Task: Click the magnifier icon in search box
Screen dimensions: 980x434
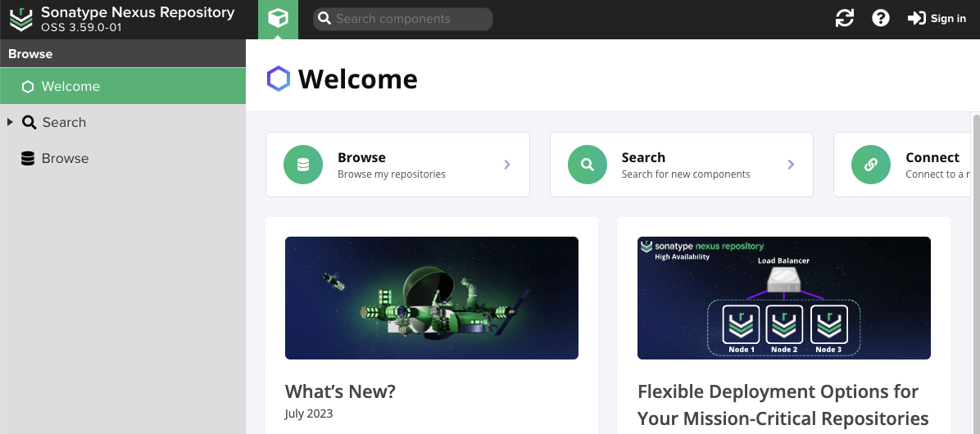Action: [x=324, y=19]
